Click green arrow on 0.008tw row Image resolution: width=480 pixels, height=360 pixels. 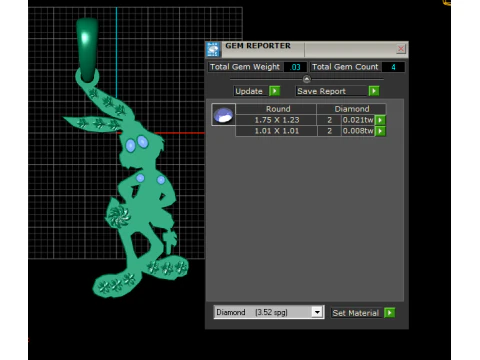(x=380, y=131)
